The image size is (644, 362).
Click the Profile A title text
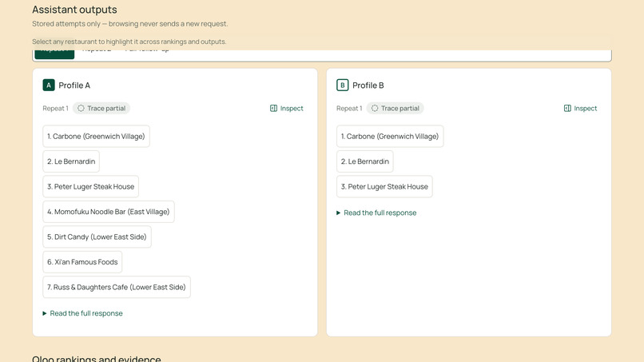[x=74, y=86]
